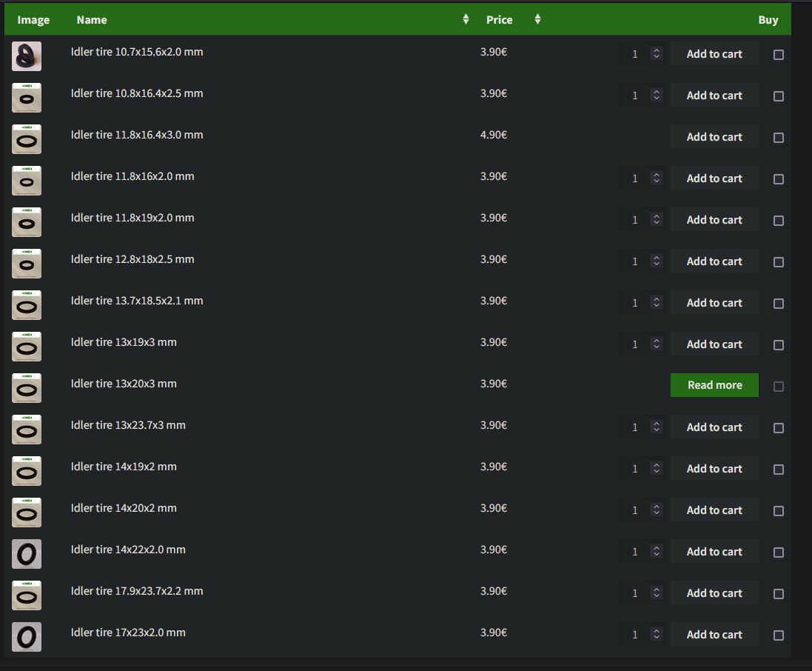This screenshot has height=671, width=812.
Task: Adjust quantity stepper for Idler tire 11.8x16x2.0 mm
Action: [656, 178]
